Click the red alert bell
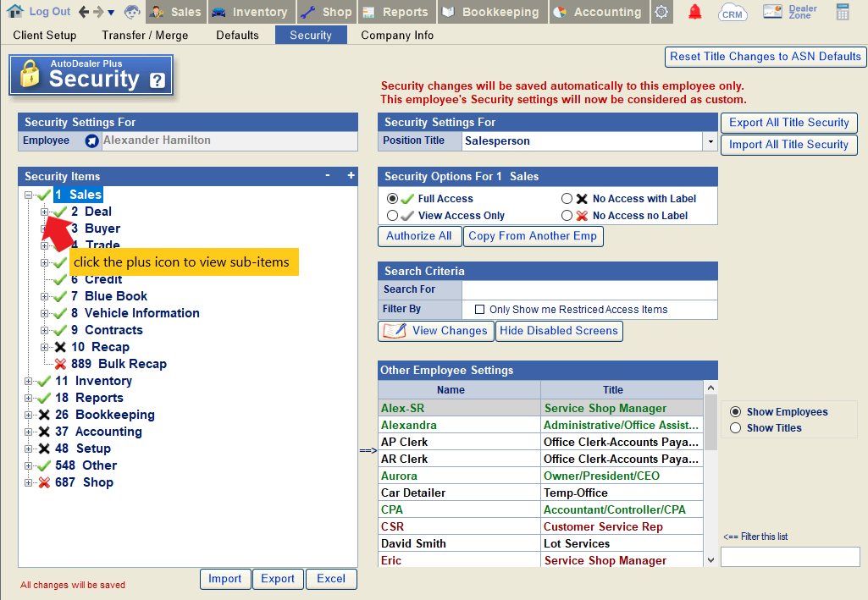The height and width of the screenshot is (600, 868). coord(694,12)
